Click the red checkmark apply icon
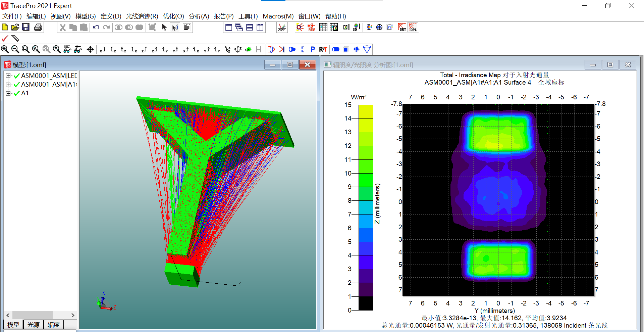644x332 pixels. click(5, 38)
